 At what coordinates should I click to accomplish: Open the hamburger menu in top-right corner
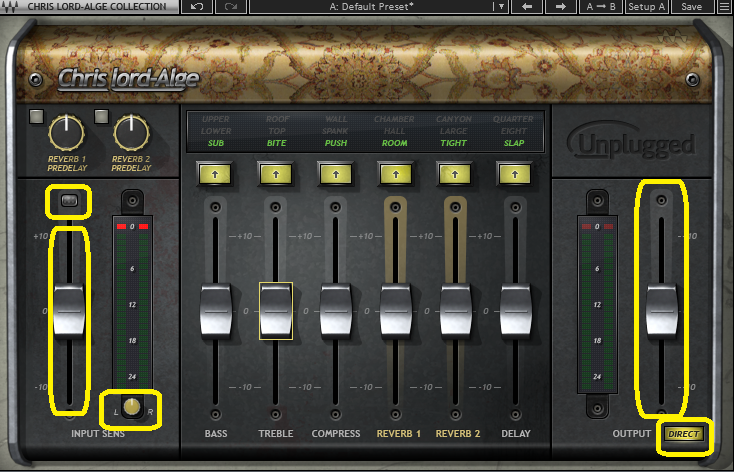click(724, 7)
